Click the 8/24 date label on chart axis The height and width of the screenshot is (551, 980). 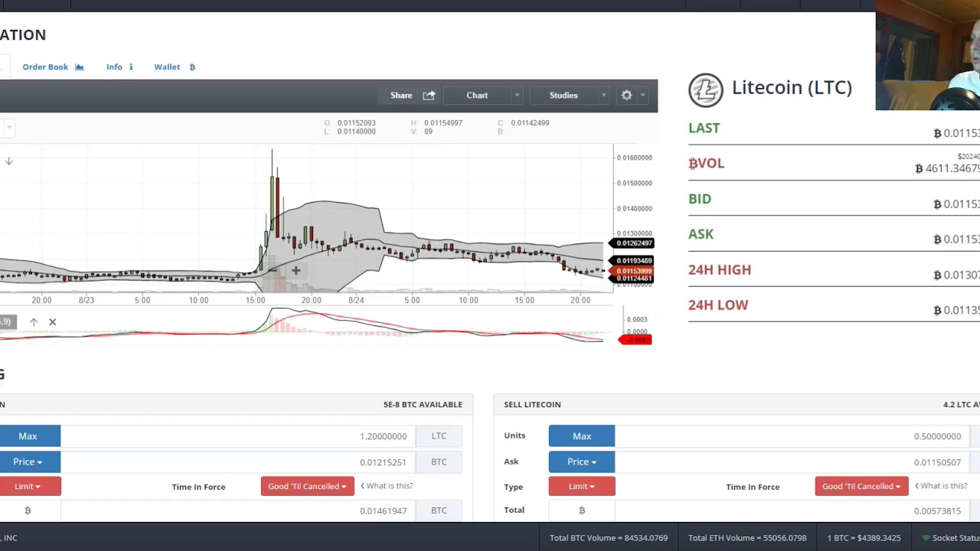[x=356, y=300]
